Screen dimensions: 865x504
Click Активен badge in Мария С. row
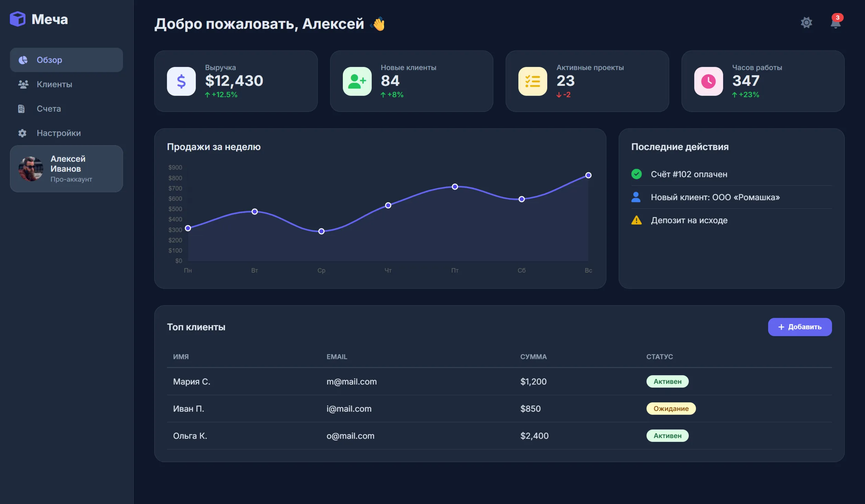click(667, 382)
